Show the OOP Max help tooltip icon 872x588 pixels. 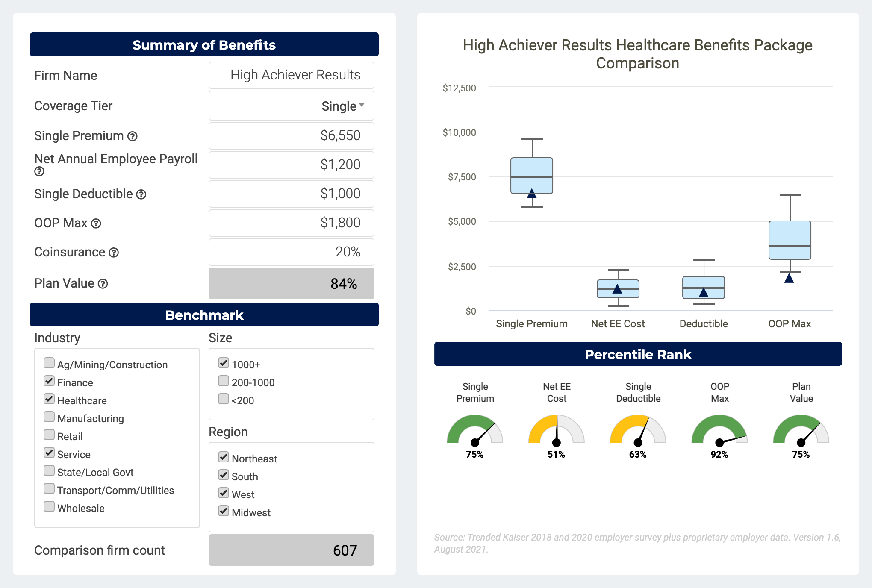[x=96, y=223]
